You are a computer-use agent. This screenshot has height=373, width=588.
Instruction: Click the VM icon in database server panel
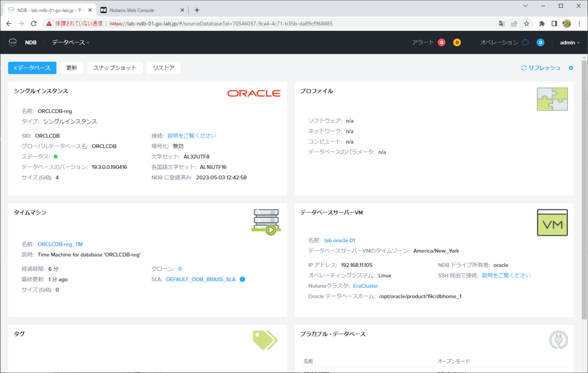(552, 223)
